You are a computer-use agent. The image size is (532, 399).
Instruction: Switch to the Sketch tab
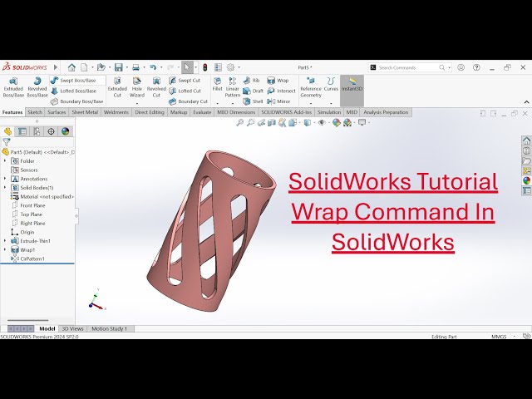35,112
